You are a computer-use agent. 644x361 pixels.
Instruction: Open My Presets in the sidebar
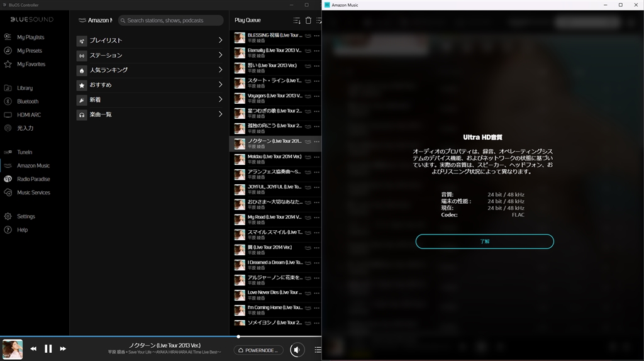pyautogui.click(x=29, y=50)
